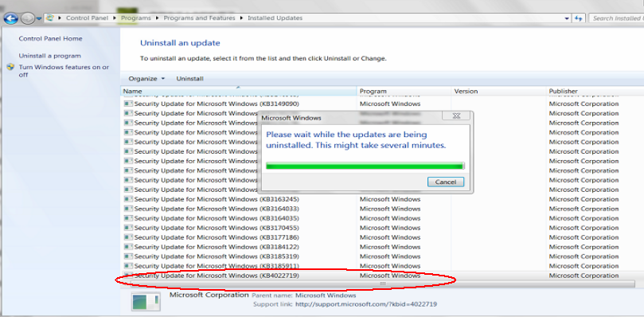Select Security Update for Microsoft Windows (KB4022719)
Screen dimensions: 644x317
pyautogui.click(x=217, y=275)
